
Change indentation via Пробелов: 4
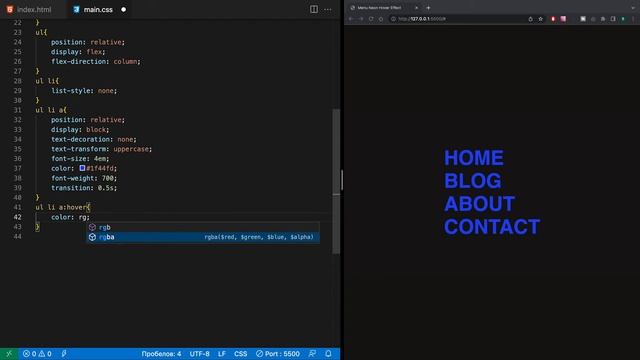click(161, 353)
